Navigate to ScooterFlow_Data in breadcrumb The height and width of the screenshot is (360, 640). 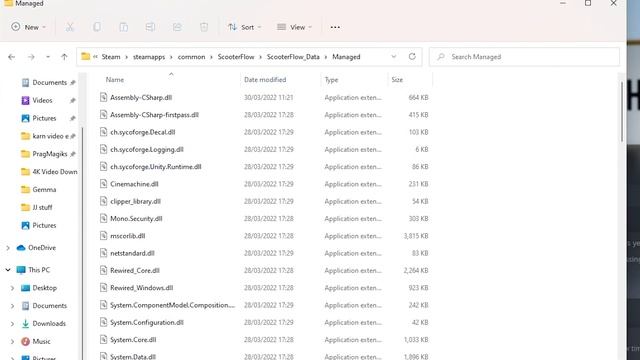point(293,57)
